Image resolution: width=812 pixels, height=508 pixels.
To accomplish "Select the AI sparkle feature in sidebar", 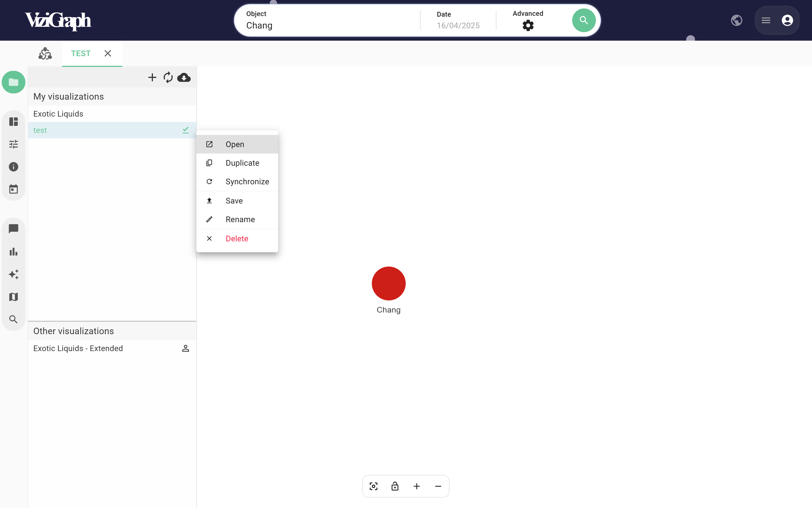I will tap(13, 274).
